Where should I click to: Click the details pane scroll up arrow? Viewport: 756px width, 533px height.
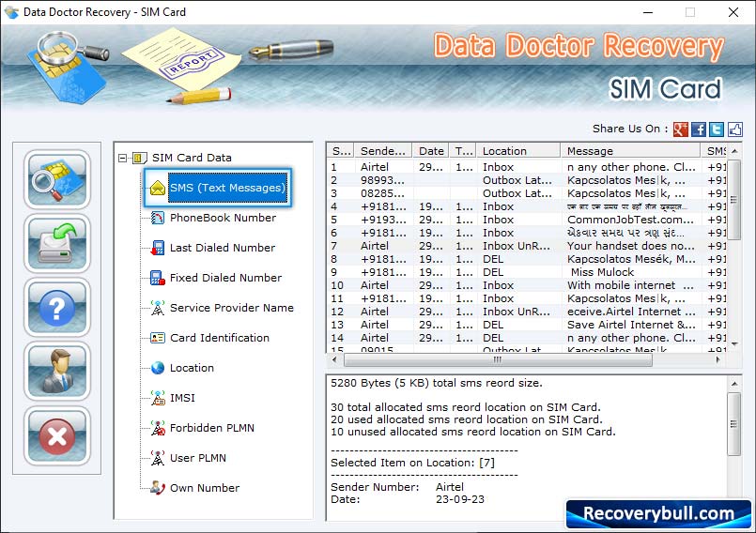point(733,384)
